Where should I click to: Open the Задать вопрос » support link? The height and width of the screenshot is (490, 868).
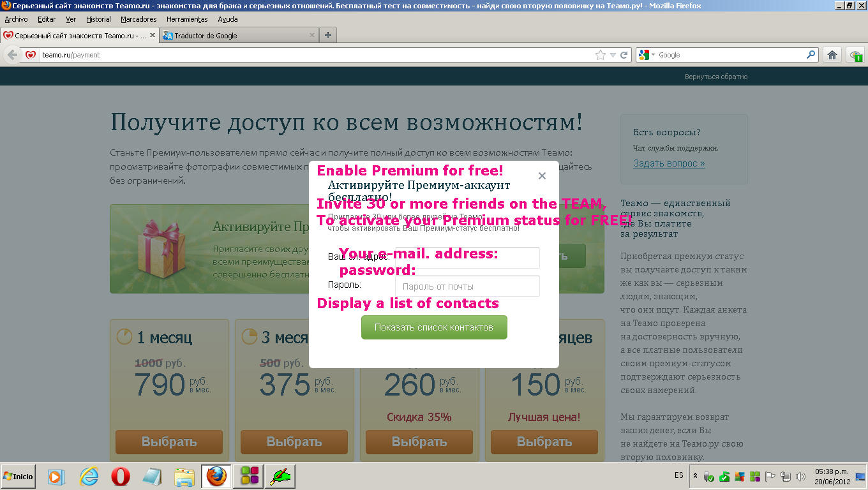pyautogui.click(x=669, y=163)
